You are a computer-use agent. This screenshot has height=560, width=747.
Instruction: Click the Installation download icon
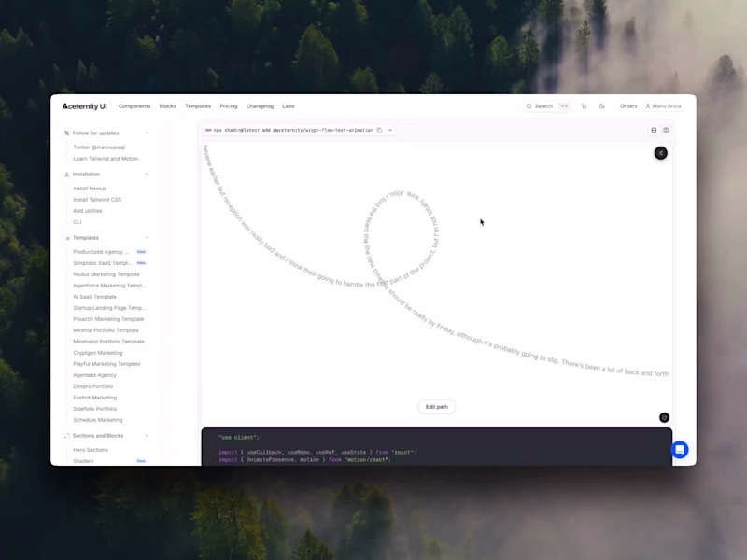click(66, 175)
